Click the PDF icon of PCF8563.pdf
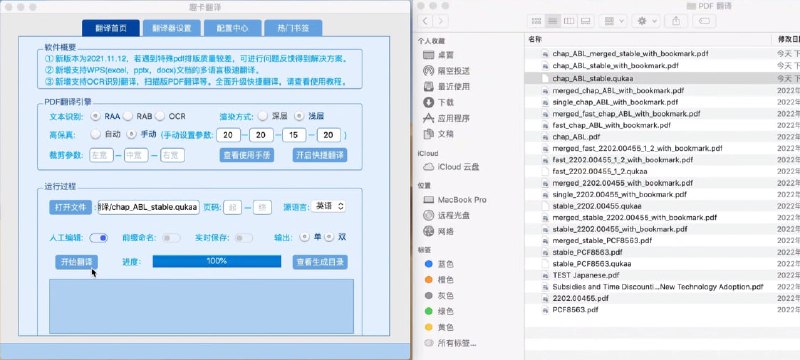 pos(545,310)
